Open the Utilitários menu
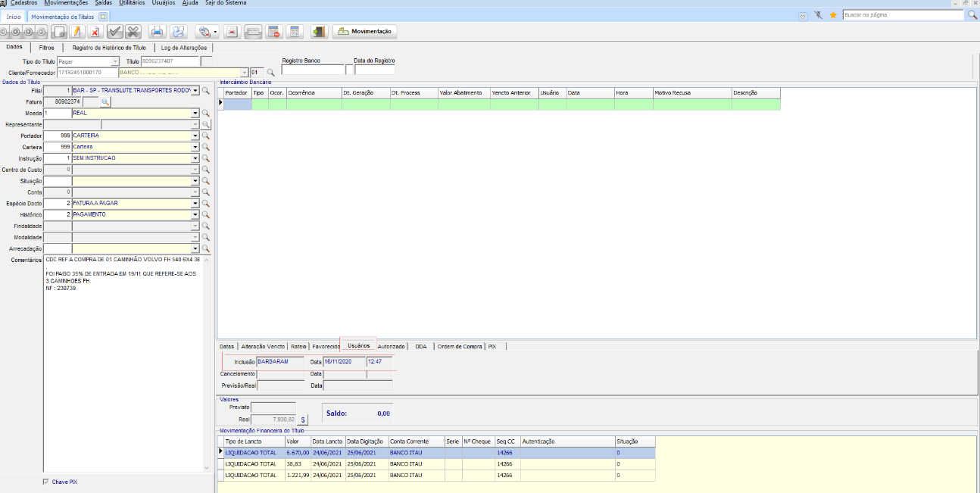 132,3
